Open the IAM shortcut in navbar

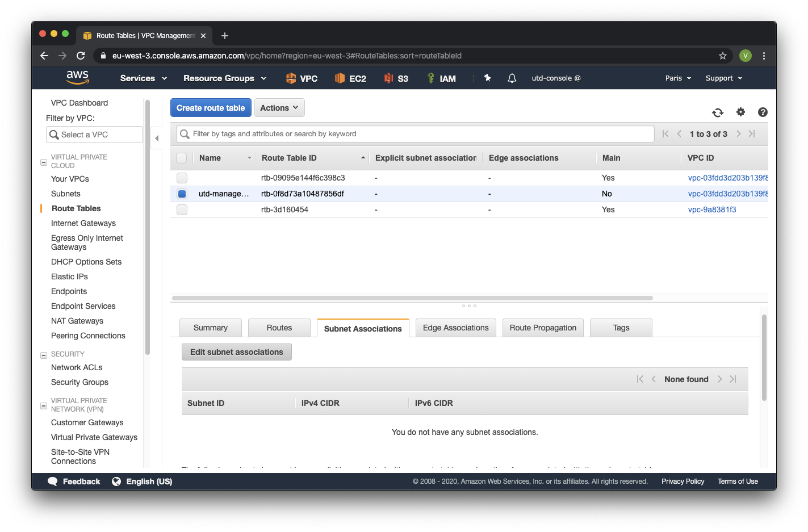click(441, 78)
